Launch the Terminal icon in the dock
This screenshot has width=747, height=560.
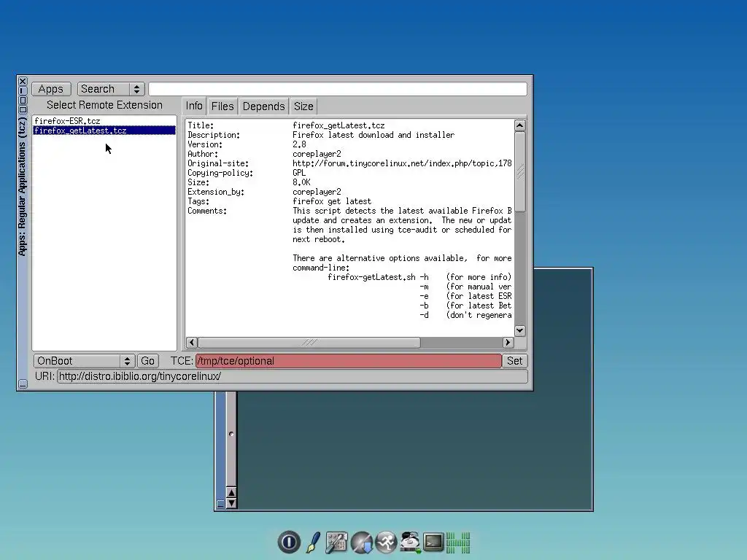[x=433, y=542]
